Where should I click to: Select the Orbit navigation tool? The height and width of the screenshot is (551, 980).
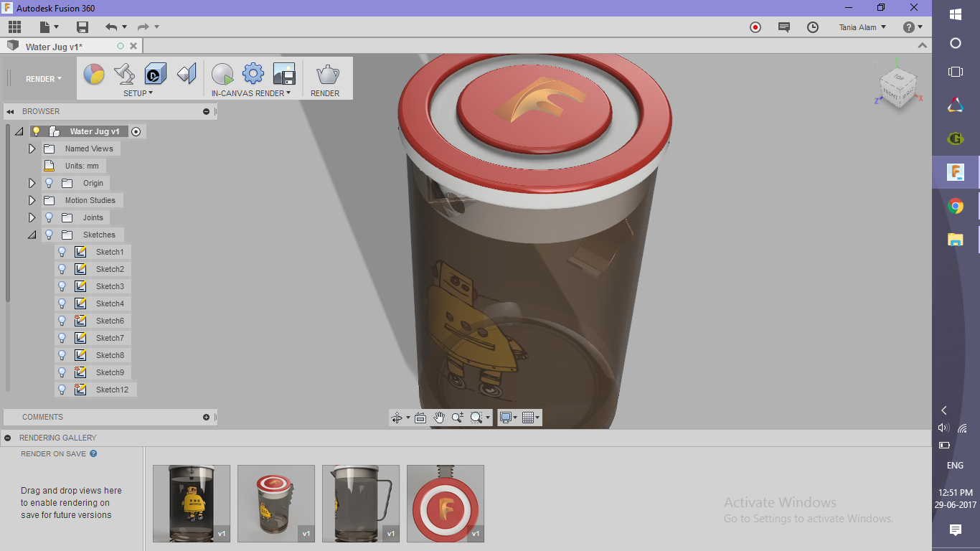point(397,418)
